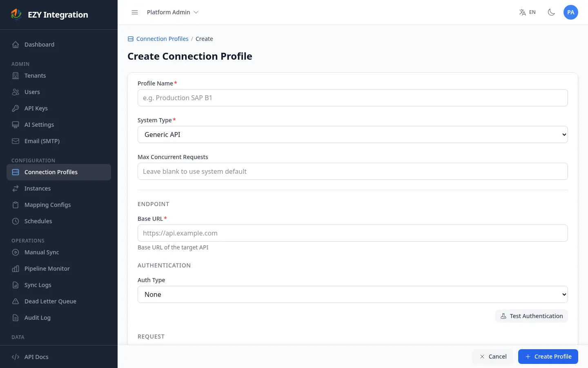Open Manual Sync menu item
Screen dimensions: 588x368
tap(59, 252)
